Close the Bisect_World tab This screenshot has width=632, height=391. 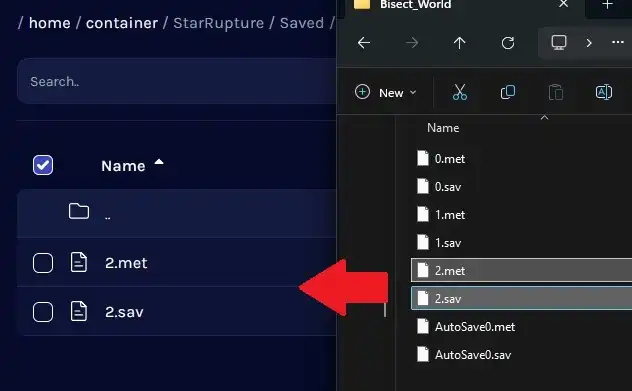[x=563, y=4]
